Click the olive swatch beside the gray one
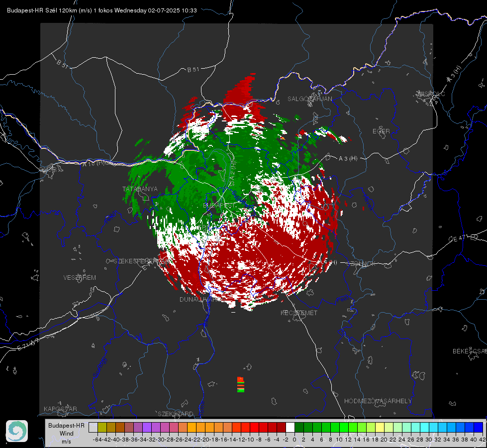 coord(102,427)
